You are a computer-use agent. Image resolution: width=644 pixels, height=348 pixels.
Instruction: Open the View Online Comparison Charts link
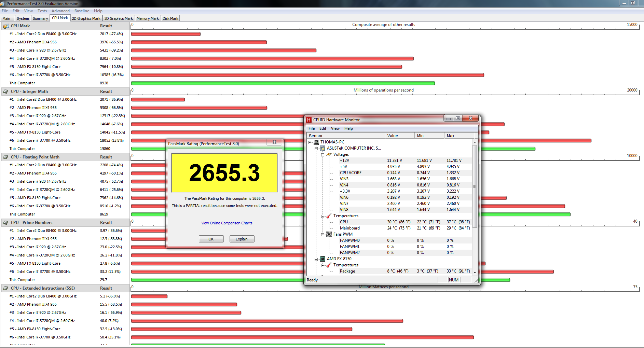point(227,223)
